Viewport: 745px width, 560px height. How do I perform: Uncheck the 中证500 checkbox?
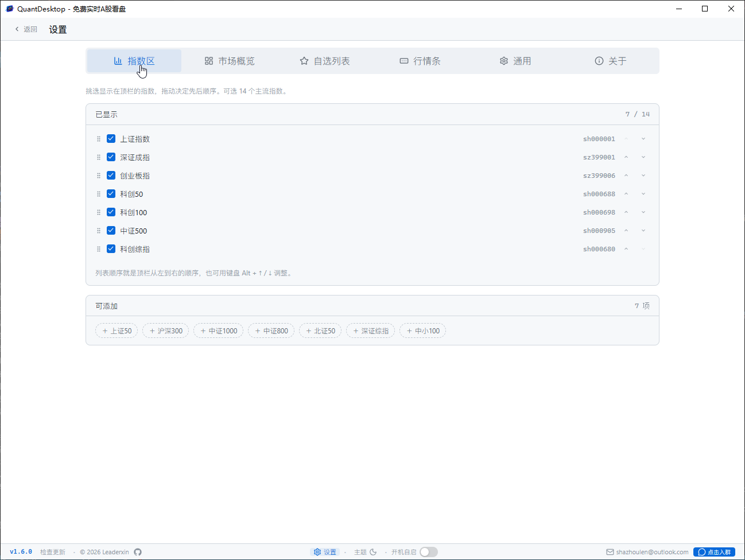pos(111,231)
